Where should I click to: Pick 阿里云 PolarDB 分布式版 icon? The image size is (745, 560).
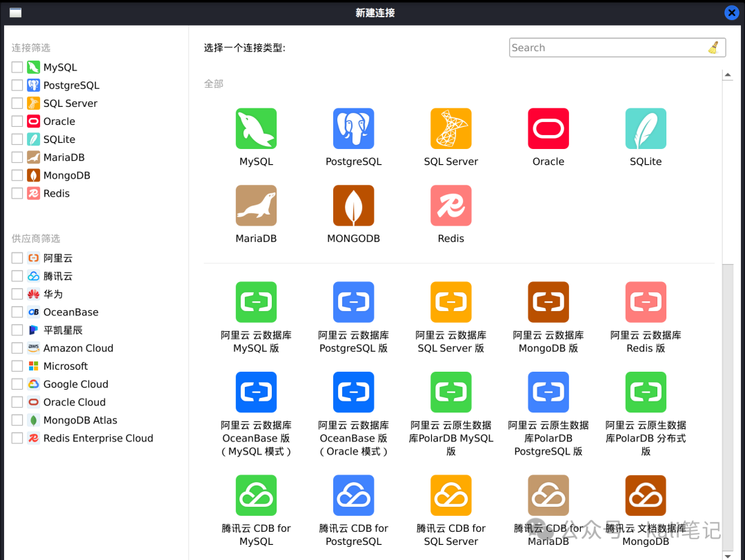point(646,392)
